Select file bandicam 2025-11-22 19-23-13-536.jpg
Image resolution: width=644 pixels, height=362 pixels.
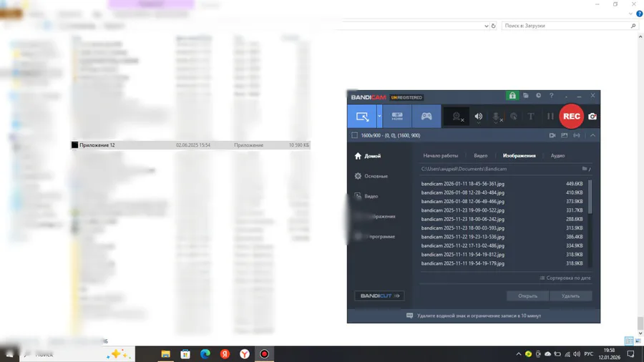(502, 237)
